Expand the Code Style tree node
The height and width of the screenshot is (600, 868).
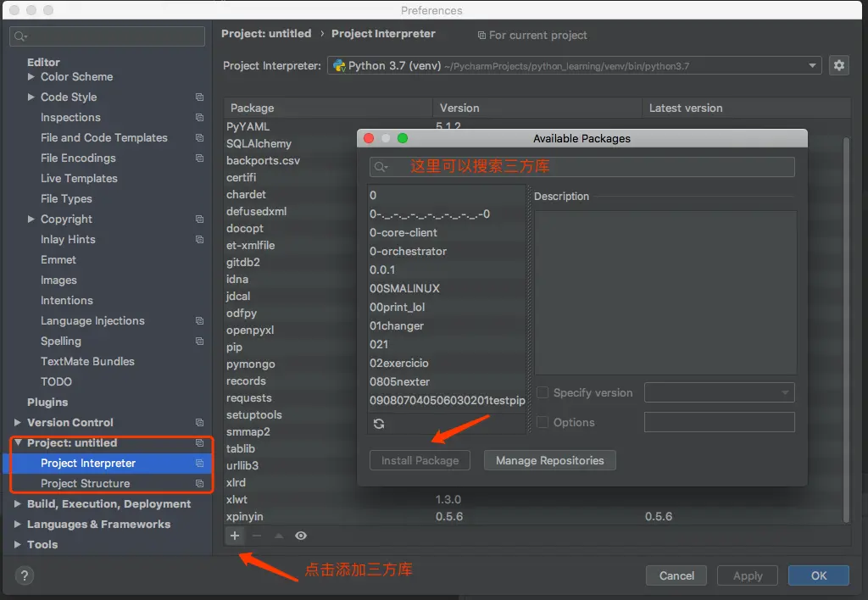(31, 97)
